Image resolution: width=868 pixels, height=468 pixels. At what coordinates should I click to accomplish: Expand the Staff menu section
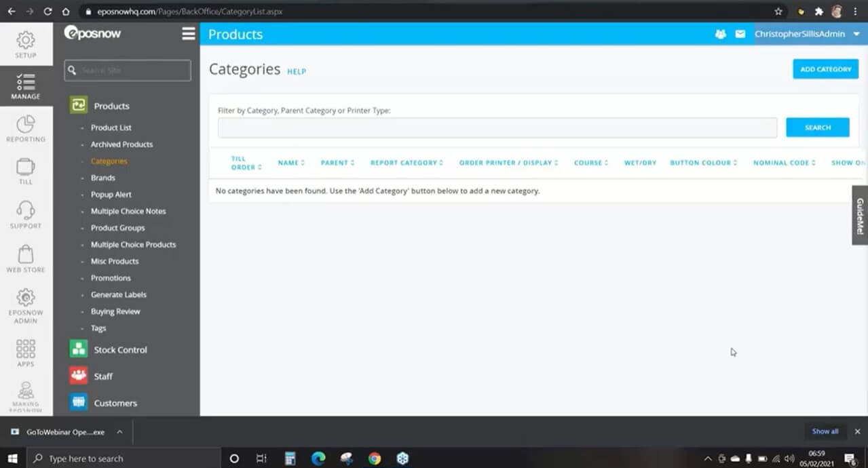103,376
